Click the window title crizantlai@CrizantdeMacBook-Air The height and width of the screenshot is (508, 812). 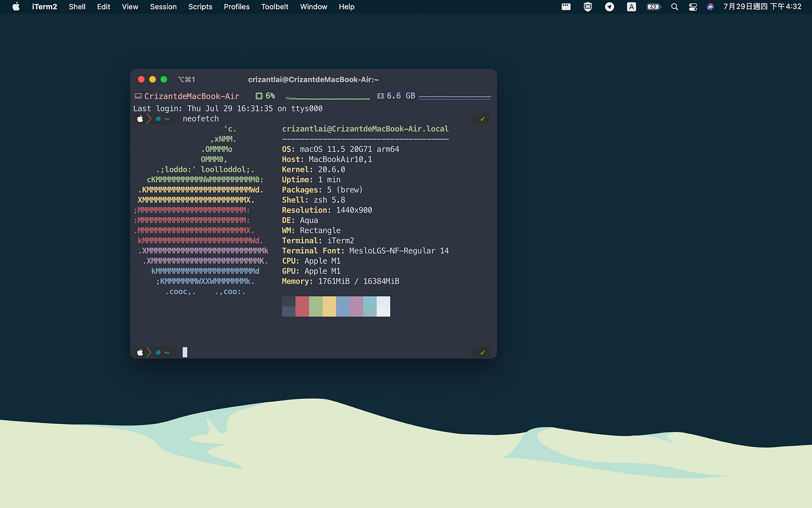(x=313, y=80)
